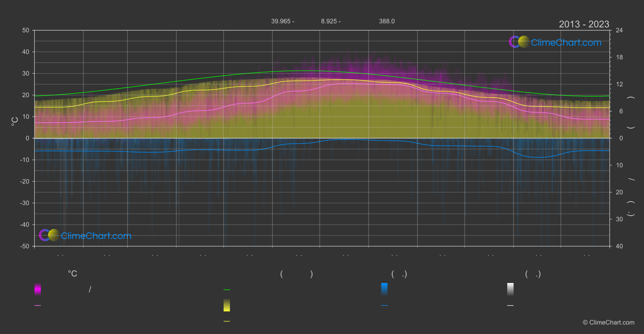Click the ClimeChart sun logo icon beside the 2013 - 2023 label

(x=519, y=42)
